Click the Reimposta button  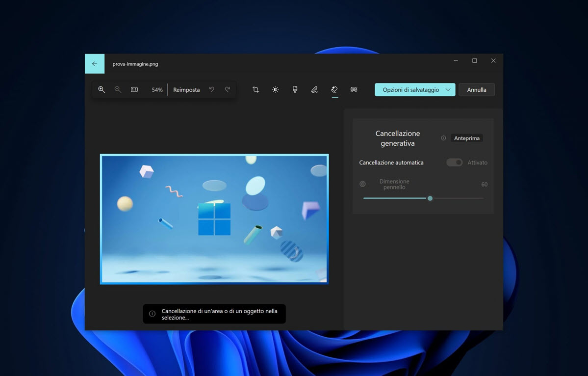(186, 90)
